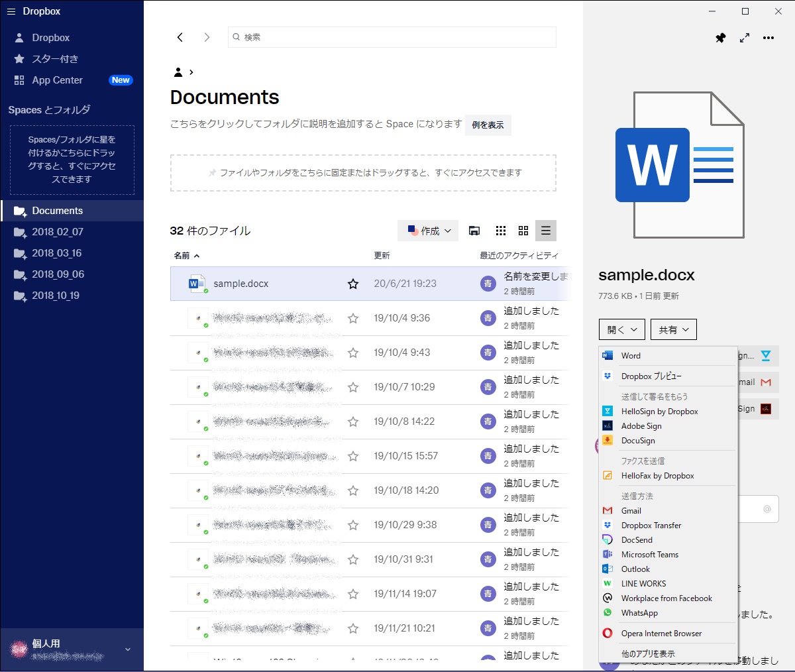Open App Center in the sidebar
The height and width of the screenshot is (672, 795).
pyautogui.click(x=72, y=80)
